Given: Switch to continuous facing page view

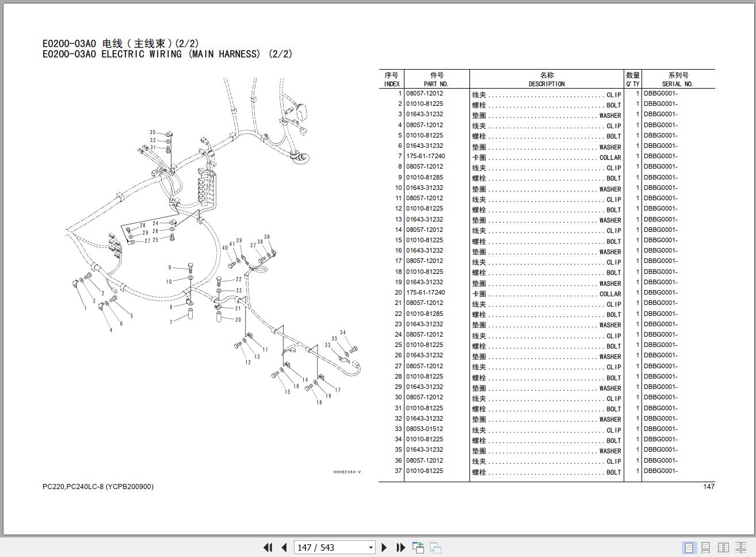Looking at the screenshot, I should (x=740, y=547).
